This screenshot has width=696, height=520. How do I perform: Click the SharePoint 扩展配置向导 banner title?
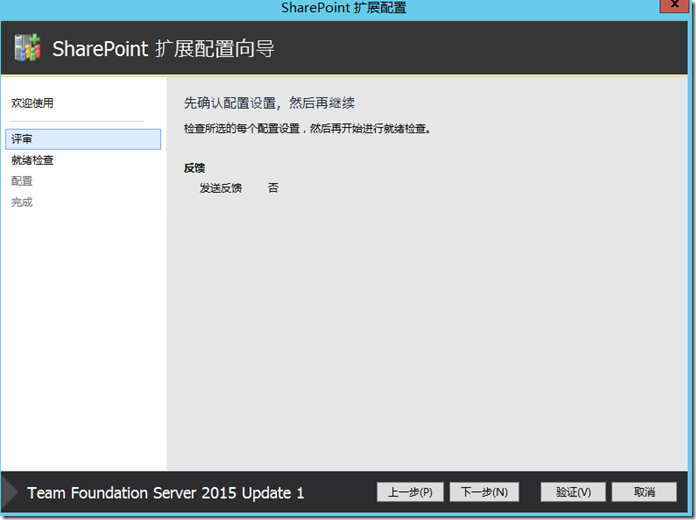coord(163,48)
